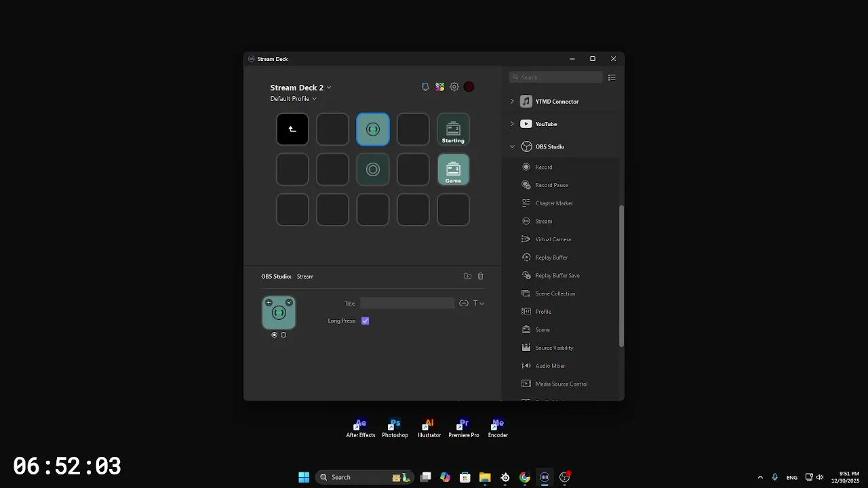
Task: Open Google Chrome from the taskbar
Action: pos(525,477)
